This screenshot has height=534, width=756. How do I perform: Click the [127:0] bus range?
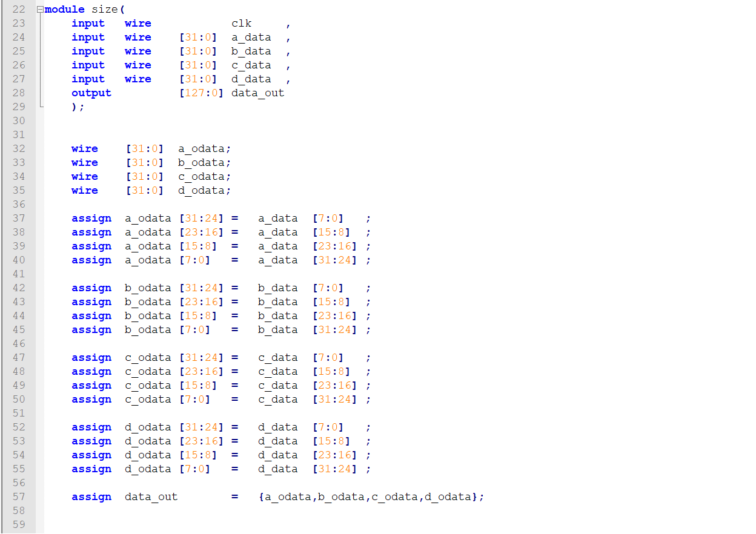coord(201,93)
